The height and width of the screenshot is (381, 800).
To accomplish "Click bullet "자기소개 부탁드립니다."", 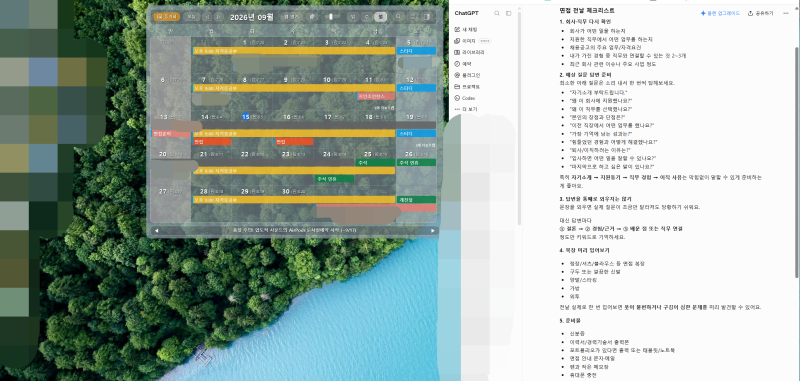I will pyautogui.click(x=598, y=92).
